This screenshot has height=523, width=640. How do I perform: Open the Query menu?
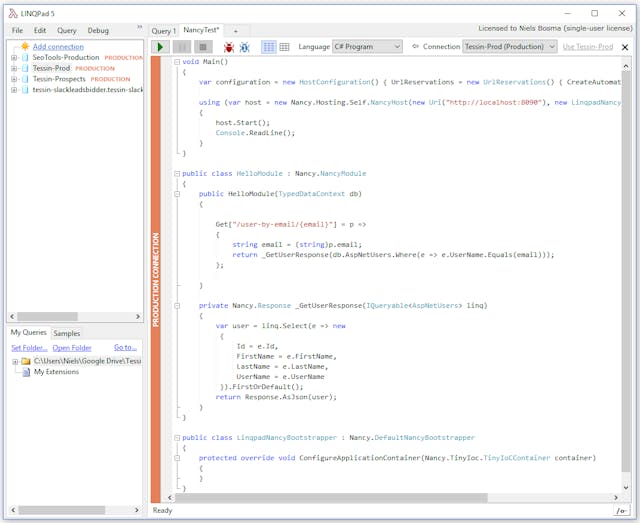point(67,31)
